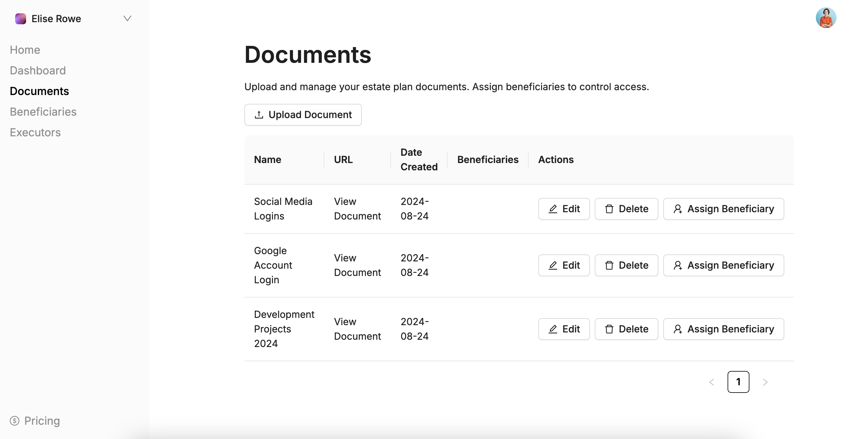This screenshot has height=439, width=868.
Task: Click trash icon in Google Account Login row
Action: pos(609,265)
